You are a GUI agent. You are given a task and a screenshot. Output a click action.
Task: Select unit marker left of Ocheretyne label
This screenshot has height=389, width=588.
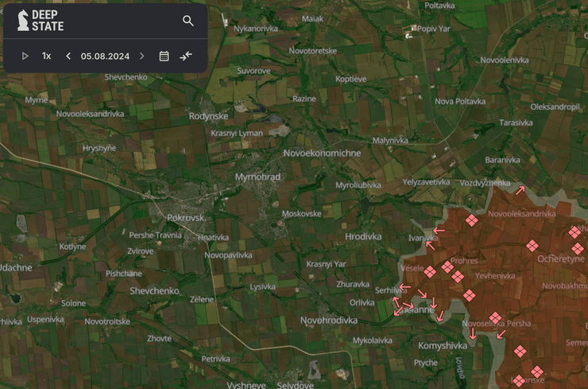532,246
